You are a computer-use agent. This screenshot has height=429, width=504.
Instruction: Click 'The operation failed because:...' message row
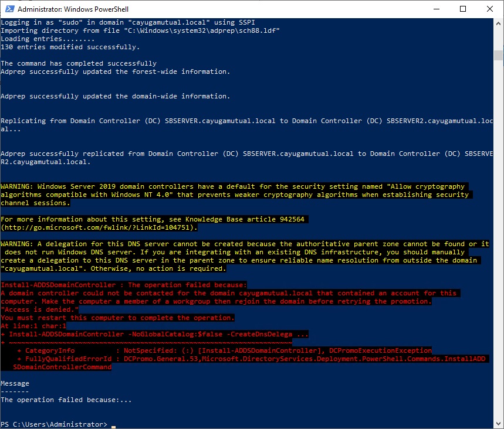(66, 400)
